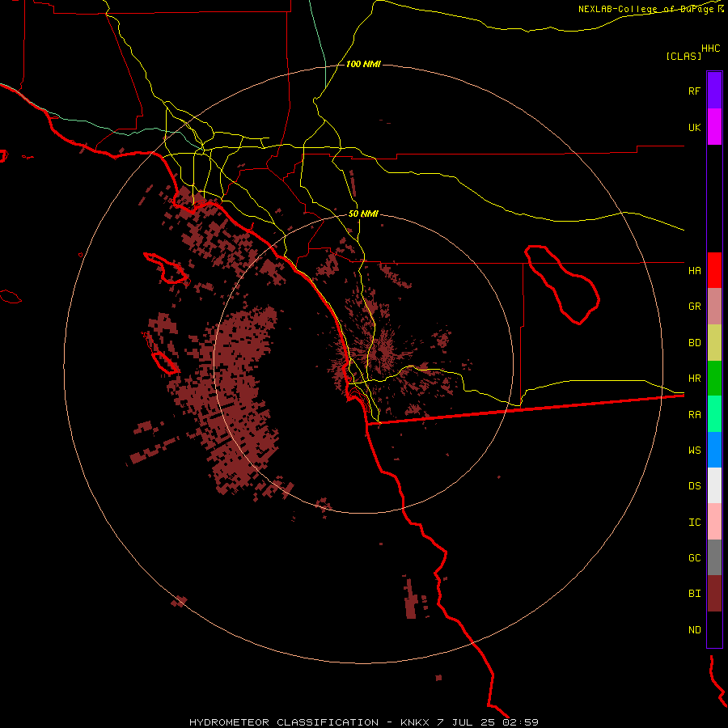The image size is (728, 728).
Task: Click the HHC product label
Action: point(710,49)
